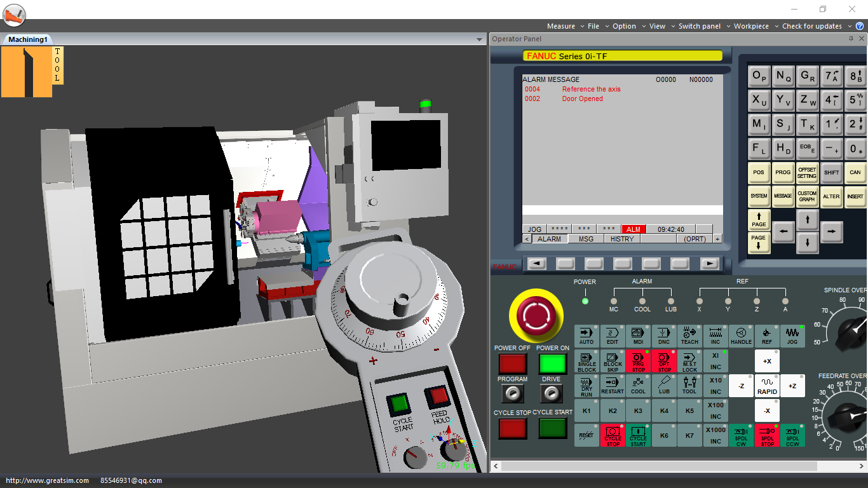
Task: Open the Measure menu
Action: (x=562, y=26)
